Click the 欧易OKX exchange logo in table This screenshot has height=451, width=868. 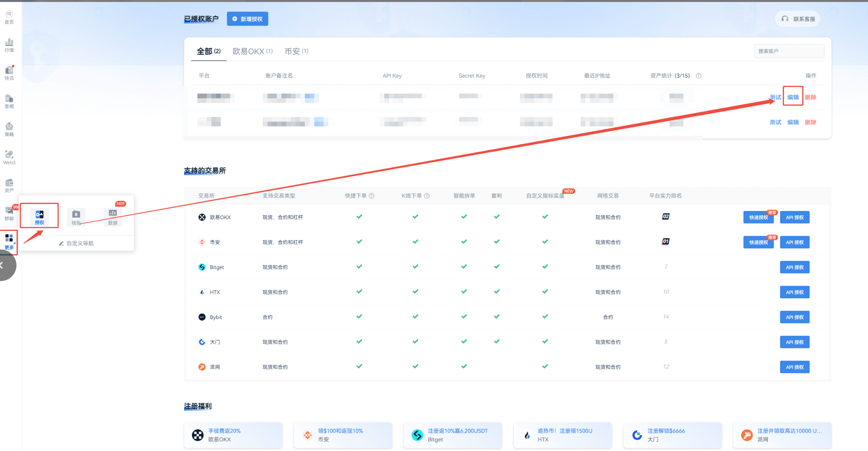click(x=202, y=217)
